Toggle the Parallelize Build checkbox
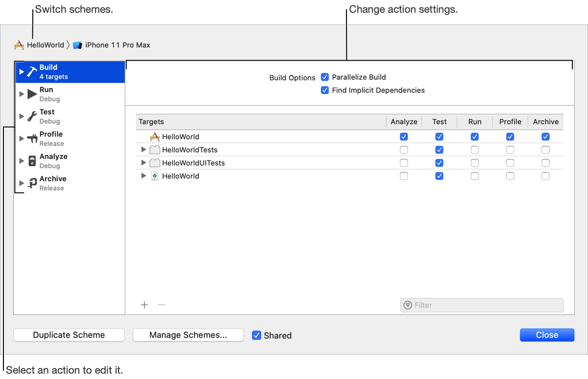This screenshot has height=379, width=588. (325, 77)
